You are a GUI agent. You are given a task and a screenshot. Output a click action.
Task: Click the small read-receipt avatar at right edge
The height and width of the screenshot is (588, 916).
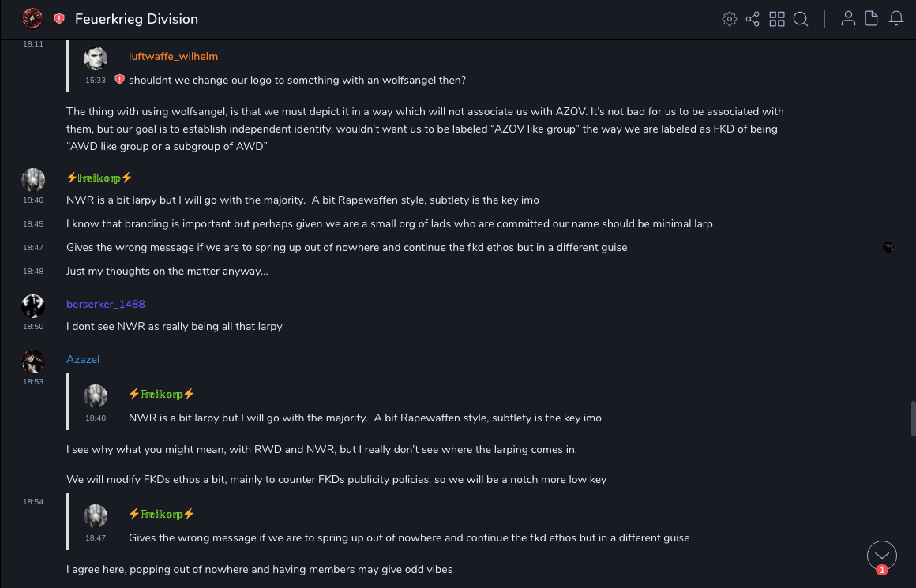(888, 247)
